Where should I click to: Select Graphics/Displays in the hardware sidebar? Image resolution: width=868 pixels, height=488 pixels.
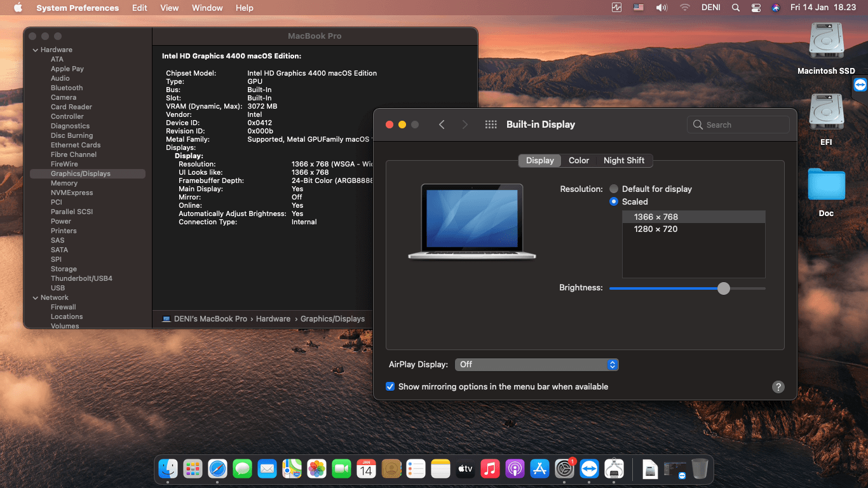88,173
